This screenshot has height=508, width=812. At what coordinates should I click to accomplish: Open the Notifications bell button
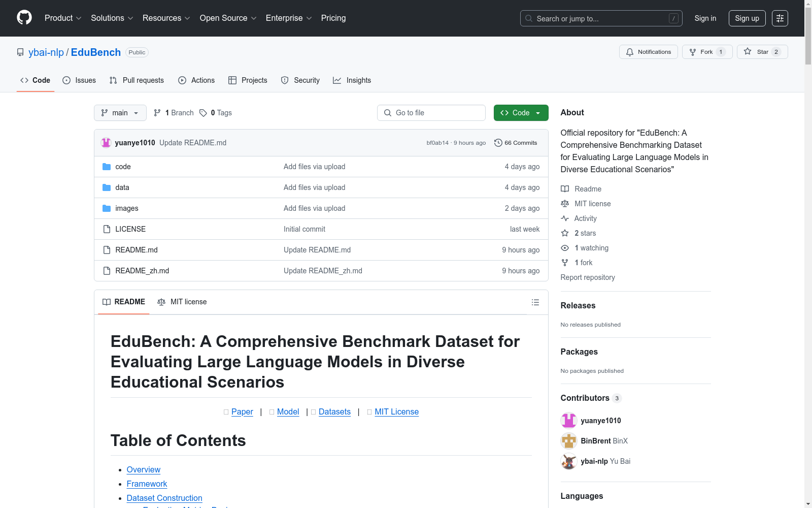(x=649, y=52)
